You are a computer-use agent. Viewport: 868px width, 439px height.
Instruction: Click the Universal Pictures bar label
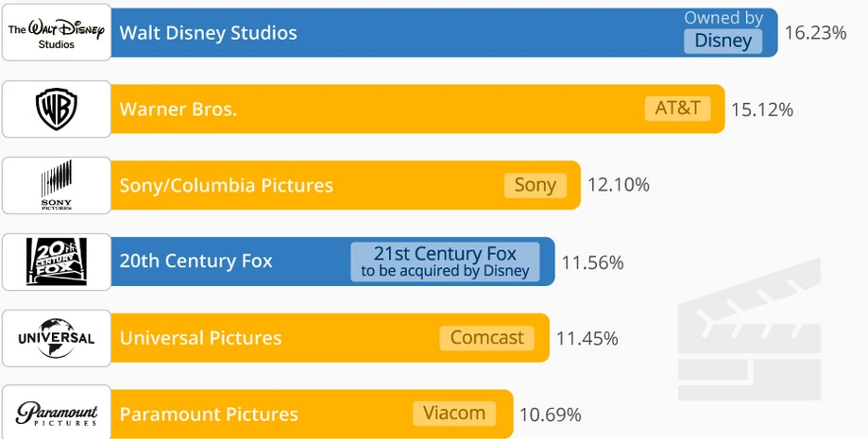point(200,338)
